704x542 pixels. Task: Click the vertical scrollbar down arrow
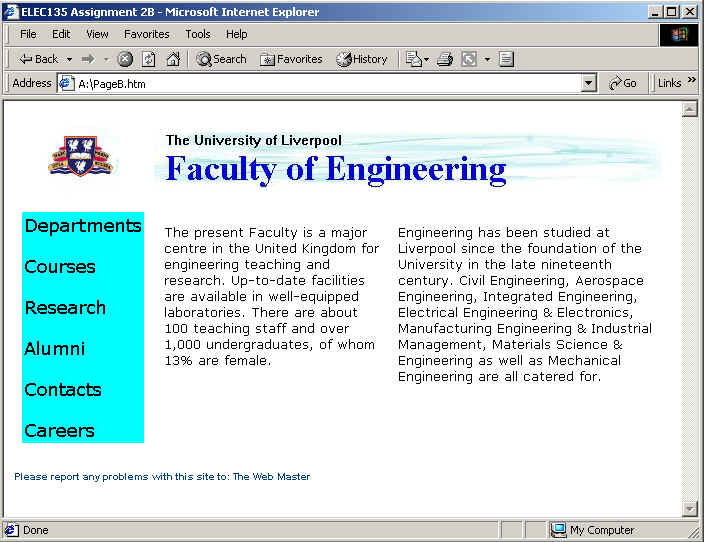click(x=689, y=509)
